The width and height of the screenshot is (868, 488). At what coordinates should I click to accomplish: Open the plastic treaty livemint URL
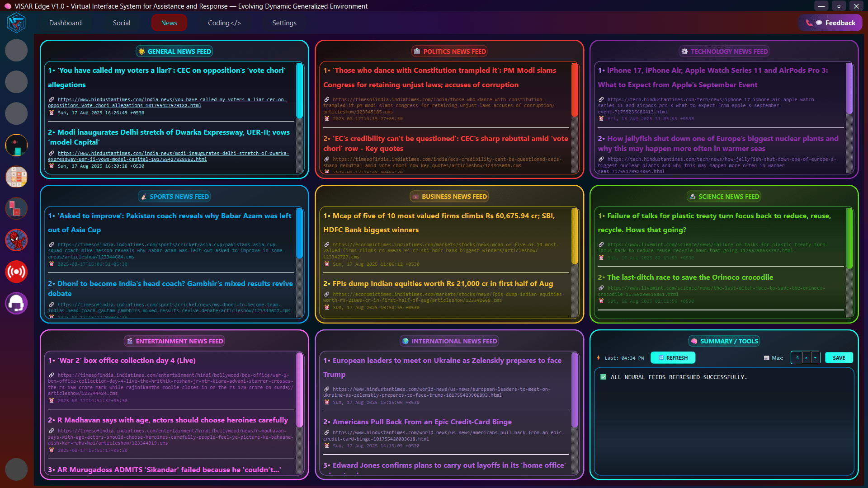[713, 248]
